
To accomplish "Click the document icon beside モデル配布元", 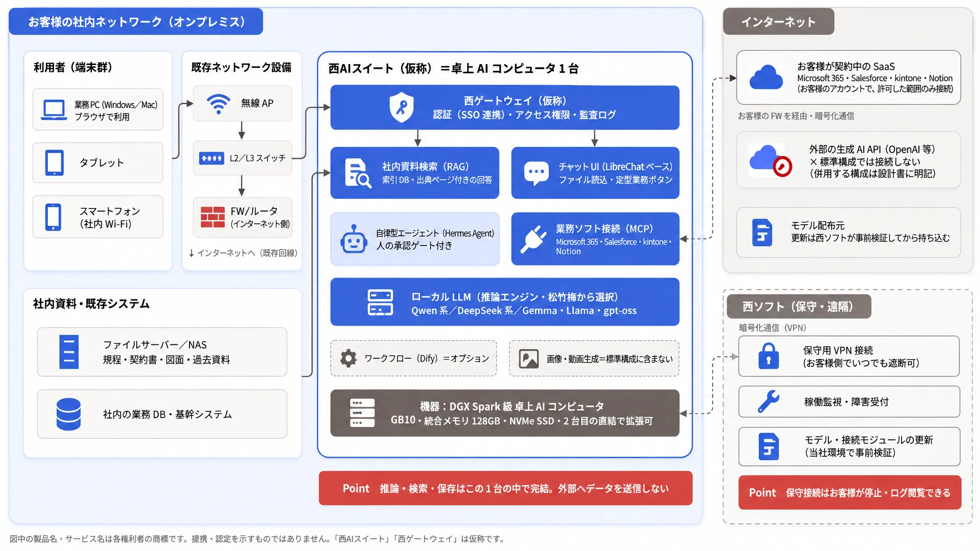I will 762,232.
